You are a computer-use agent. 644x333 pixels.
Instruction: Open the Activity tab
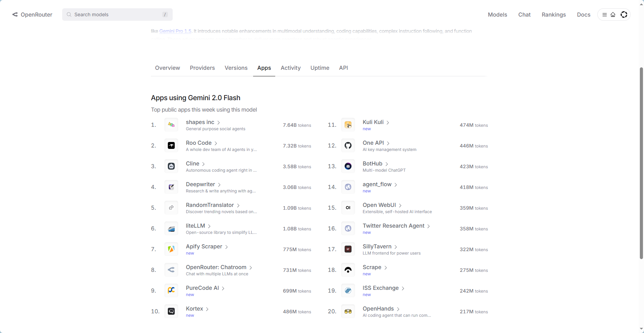291,68
